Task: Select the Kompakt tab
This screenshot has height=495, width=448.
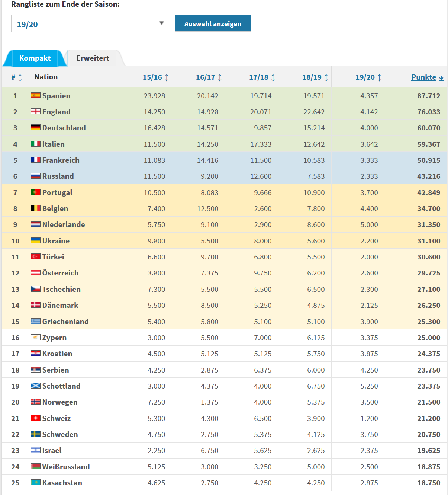Action: (35, 58)
